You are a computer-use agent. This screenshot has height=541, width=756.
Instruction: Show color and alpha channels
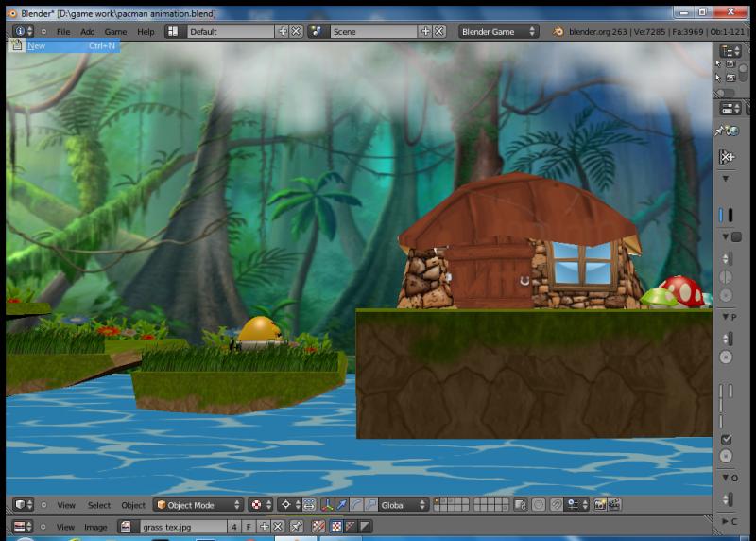coord(318,527)
